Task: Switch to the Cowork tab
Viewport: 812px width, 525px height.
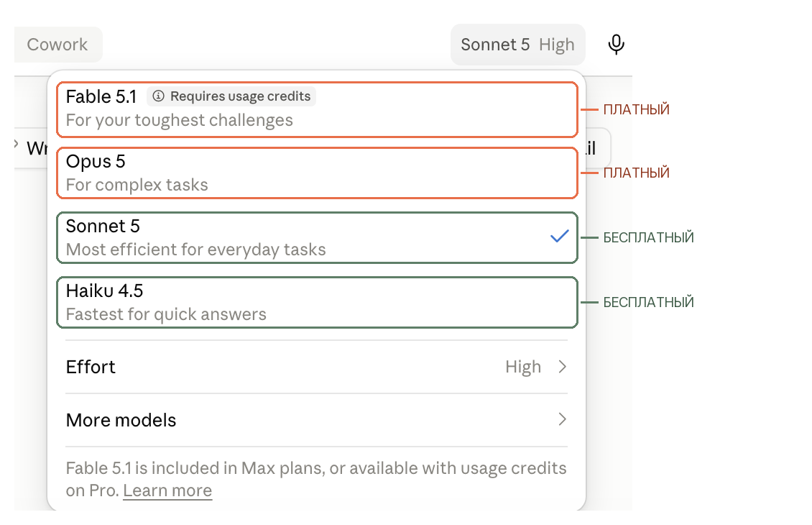Action: click(x=57, y=45)
